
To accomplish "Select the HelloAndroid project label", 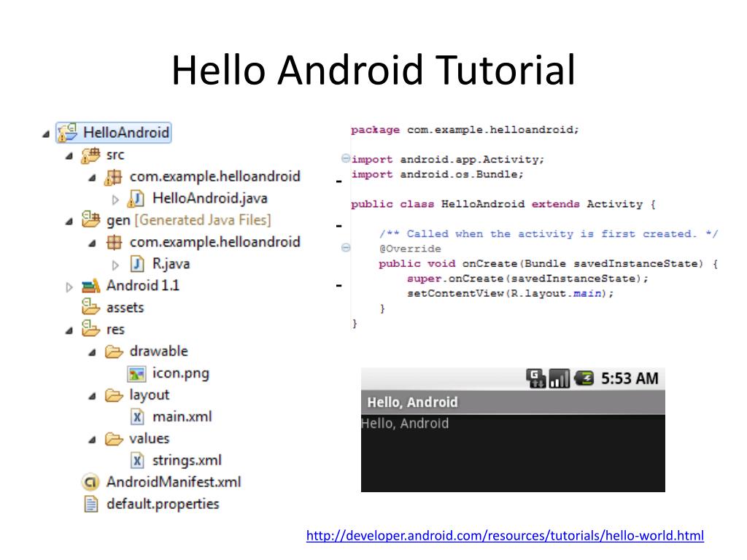I will coord(126,133).
